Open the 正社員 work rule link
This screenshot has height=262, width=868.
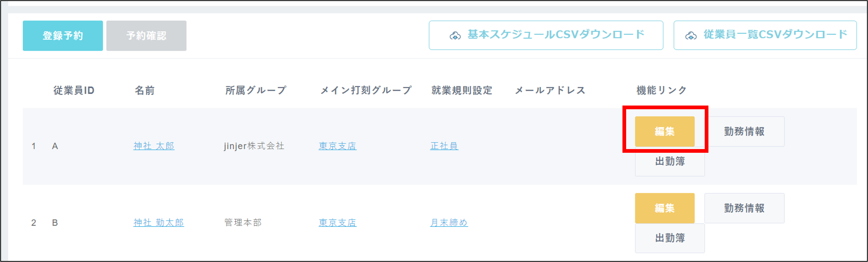point(444,146)
